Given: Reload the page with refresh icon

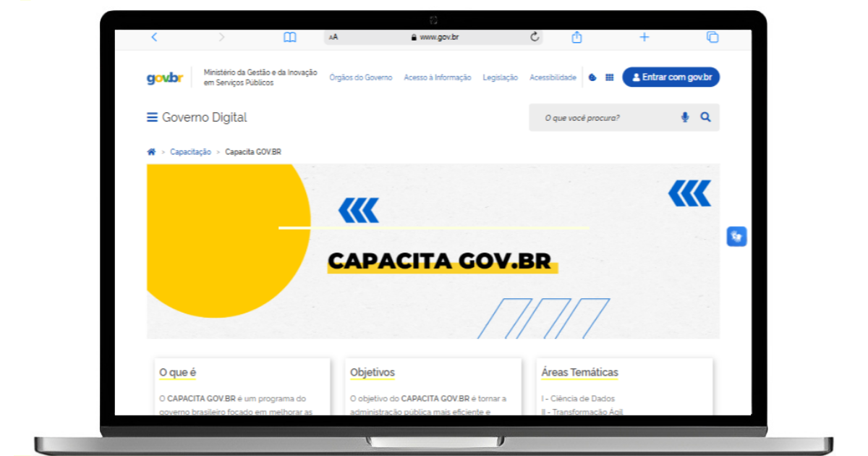Looking at the screenshot, I should pos(535,37).
